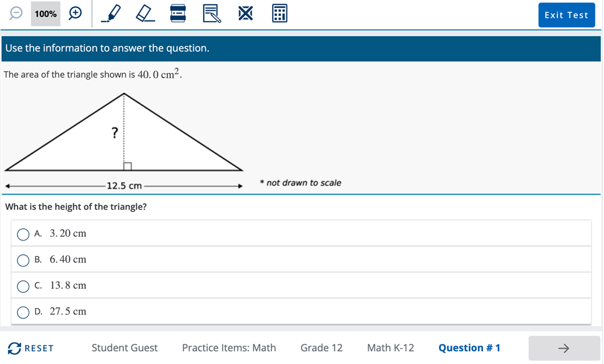Click the 100% zoom level indicator
Screen dimensions: 604x364
point(45,14)
